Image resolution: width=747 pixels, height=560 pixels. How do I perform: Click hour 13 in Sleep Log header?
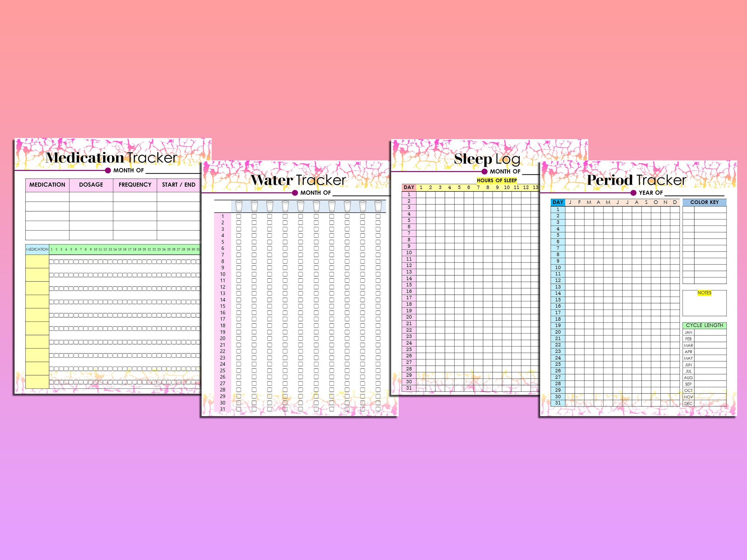tap(536, 187)
